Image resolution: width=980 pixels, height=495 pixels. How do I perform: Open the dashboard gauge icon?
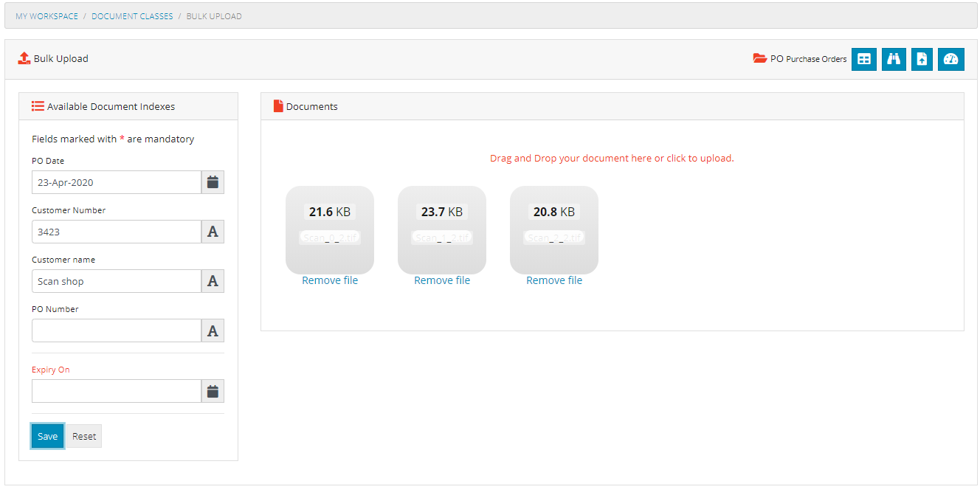click(x=951, y=59)
